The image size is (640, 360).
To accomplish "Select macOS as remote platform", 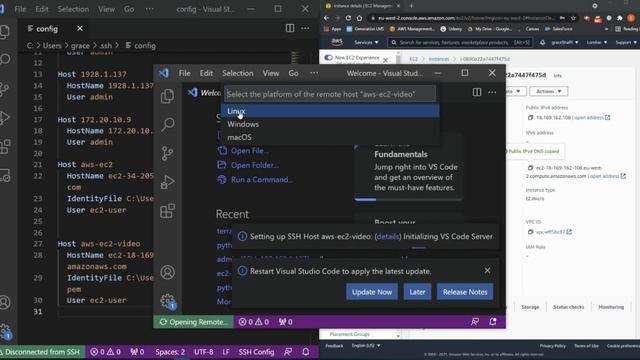I will (330, 138).
